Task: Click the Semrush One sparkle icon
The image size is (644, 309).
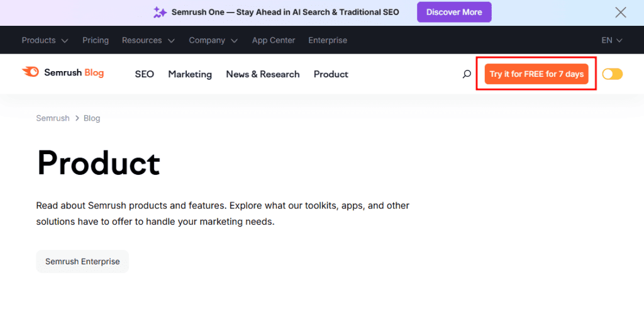Action: pos(160,13)
